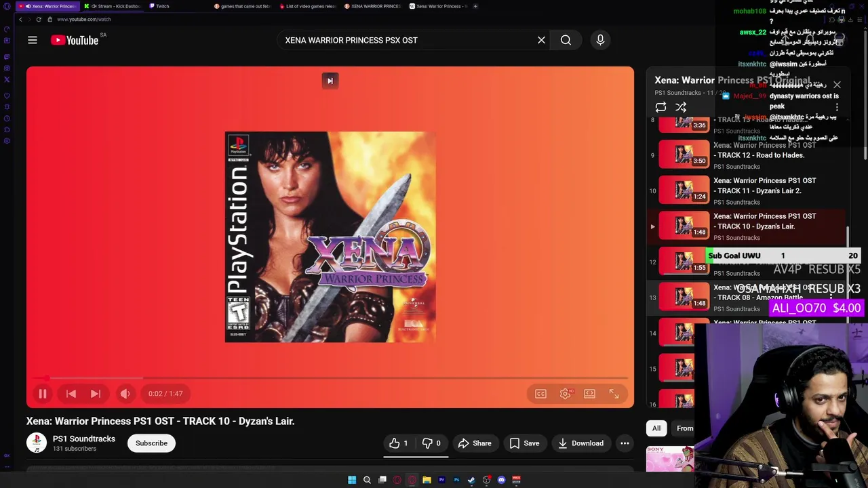Switch to 'List of video games' tab
Image resolution: width=868 pixels, height=488 pixels.
[x=307, y=6]
